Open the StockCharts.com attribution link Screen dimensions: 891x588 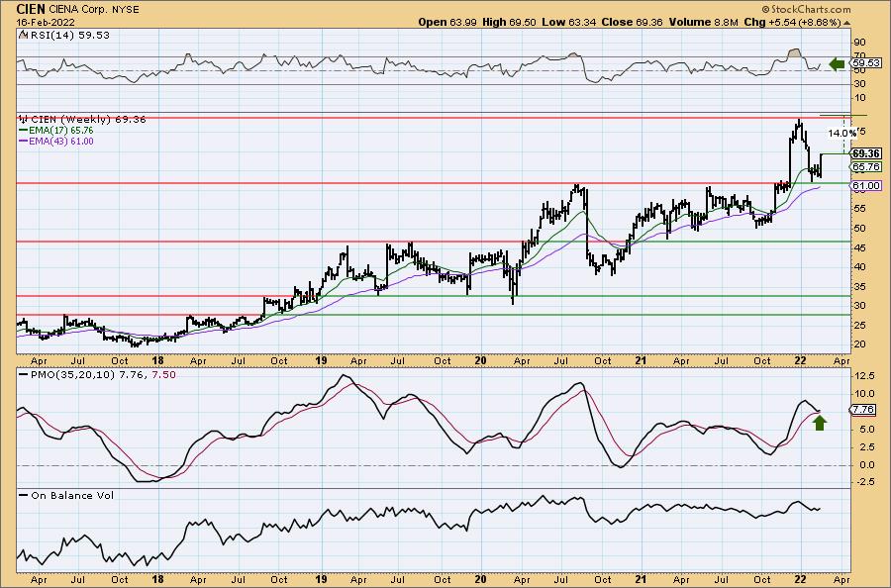tap(806, 9)
